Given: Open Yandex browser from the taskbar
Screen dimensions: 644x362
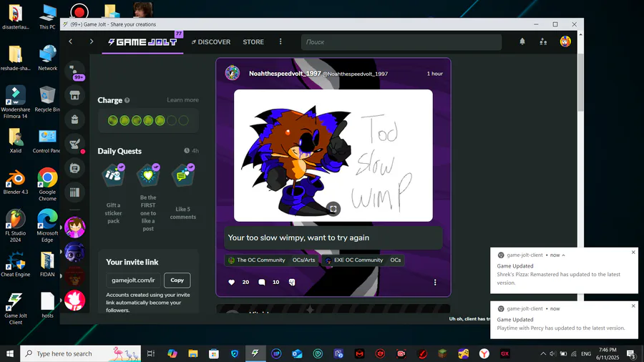Looking at the screenshot, I should (484, 353).
